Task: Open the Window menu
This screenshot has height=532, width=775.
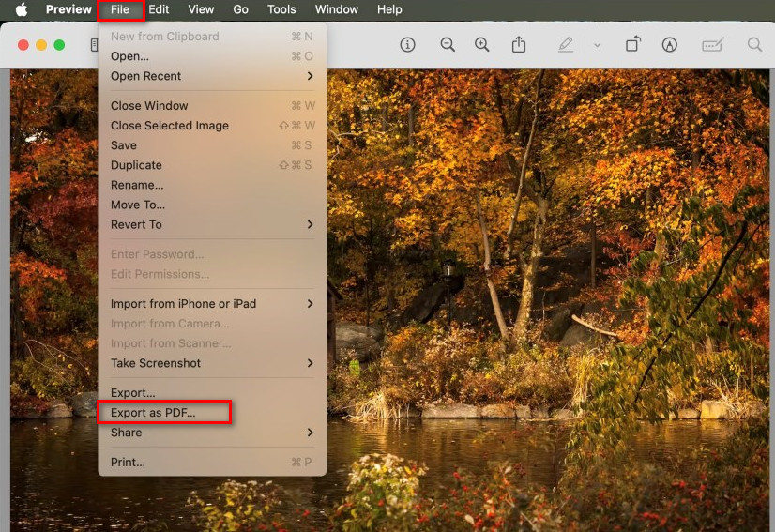Action: point(337,9)
